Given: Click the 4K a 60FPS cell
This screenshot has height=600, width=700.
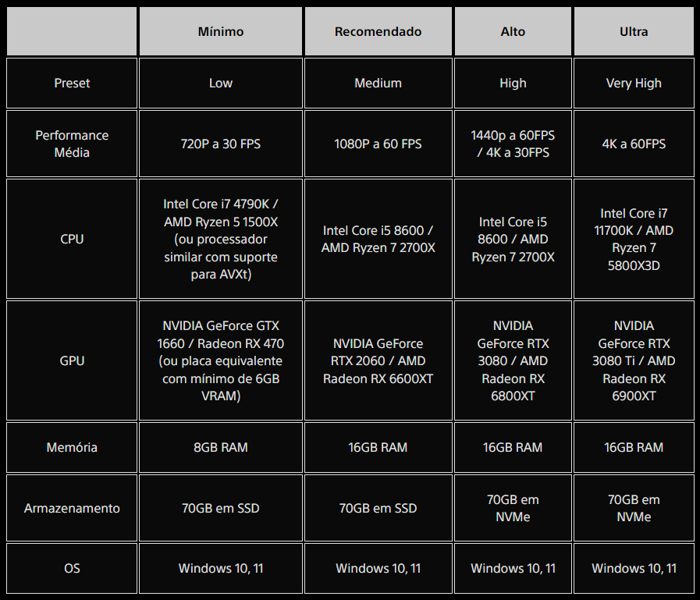Looking at the screenshot, I should 634,144.
